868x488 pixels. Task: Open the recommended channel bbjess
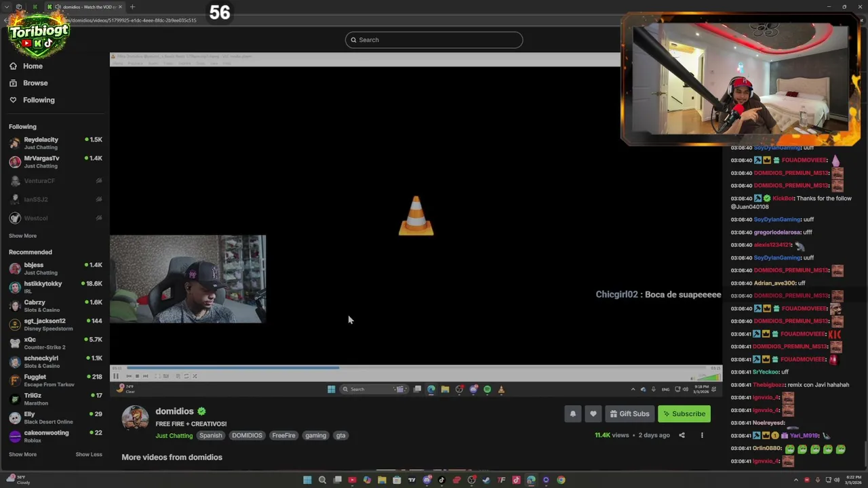coord(56,268)
